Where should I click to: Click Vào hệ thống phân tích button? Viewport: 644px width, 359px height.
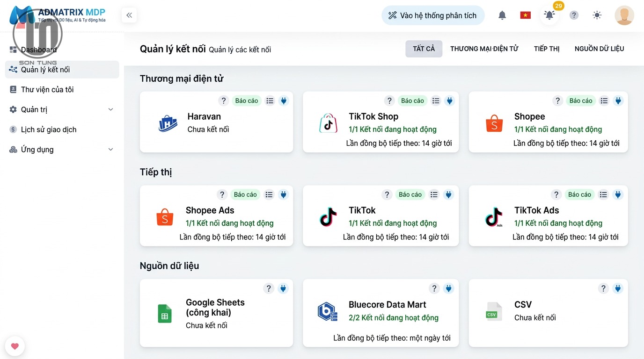pos(433,15)
